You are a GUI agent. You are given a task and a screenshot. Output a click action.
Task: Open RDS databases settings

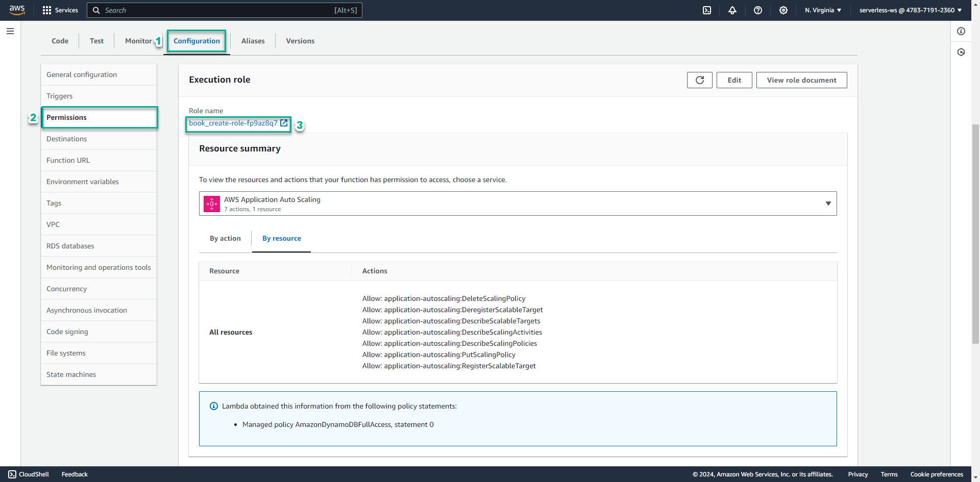99,246
